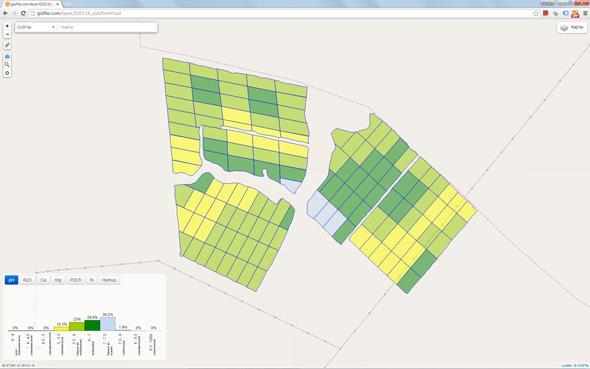Activate the ruler measure tool
Screen dimensions: 590x369
pos(7,45)
